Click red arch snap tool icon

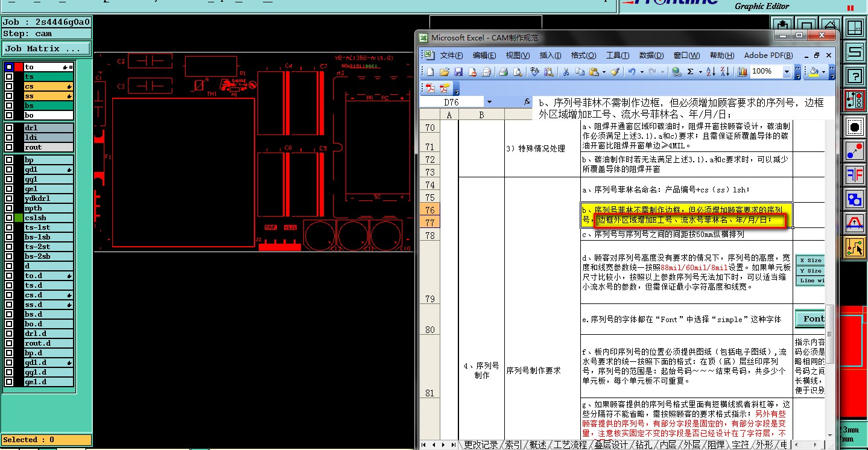point(854,223)
